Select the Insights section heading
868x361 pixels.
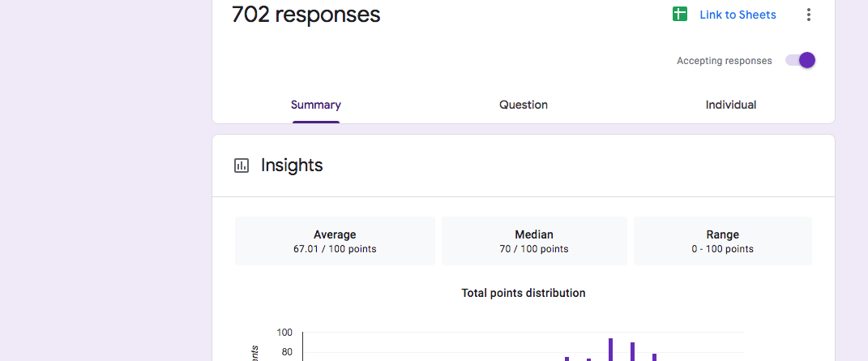tap(292, 165)
